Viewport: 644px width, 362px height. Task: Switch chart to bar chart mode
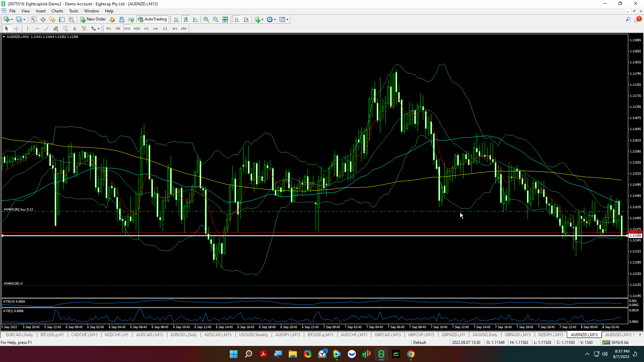176,19
